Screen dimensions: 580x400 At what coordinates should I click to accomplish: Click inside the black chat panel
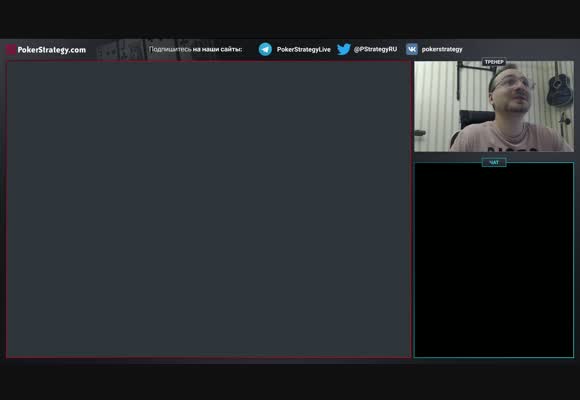point(494,261)
